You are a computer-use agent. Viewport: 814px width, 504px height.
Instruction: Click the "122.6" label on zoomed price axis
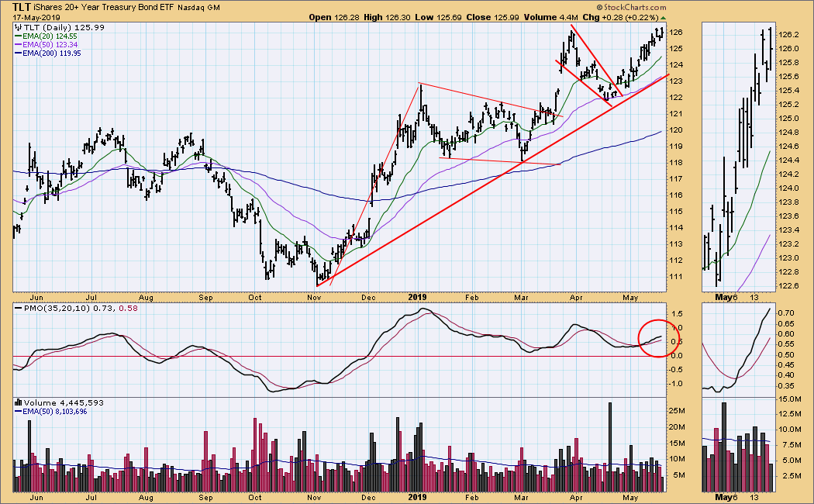click(x=789, y=285)
